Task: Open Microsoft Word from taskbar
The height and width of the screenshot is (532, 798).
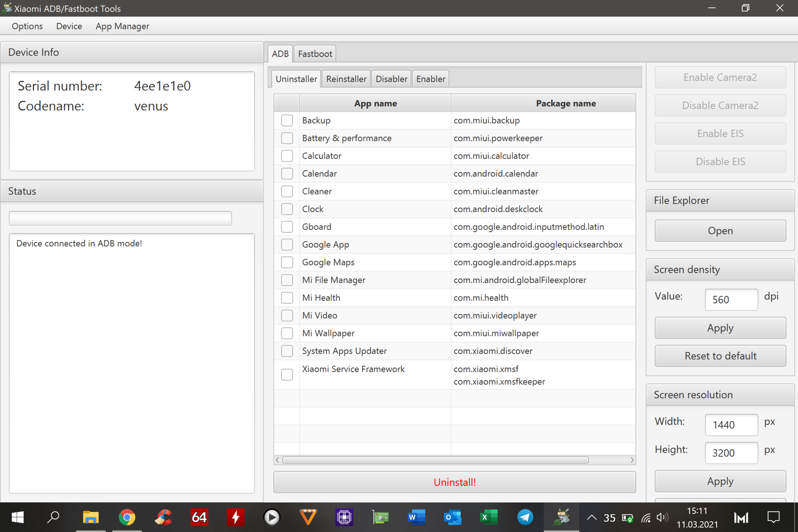Action: tap(416, 517)
